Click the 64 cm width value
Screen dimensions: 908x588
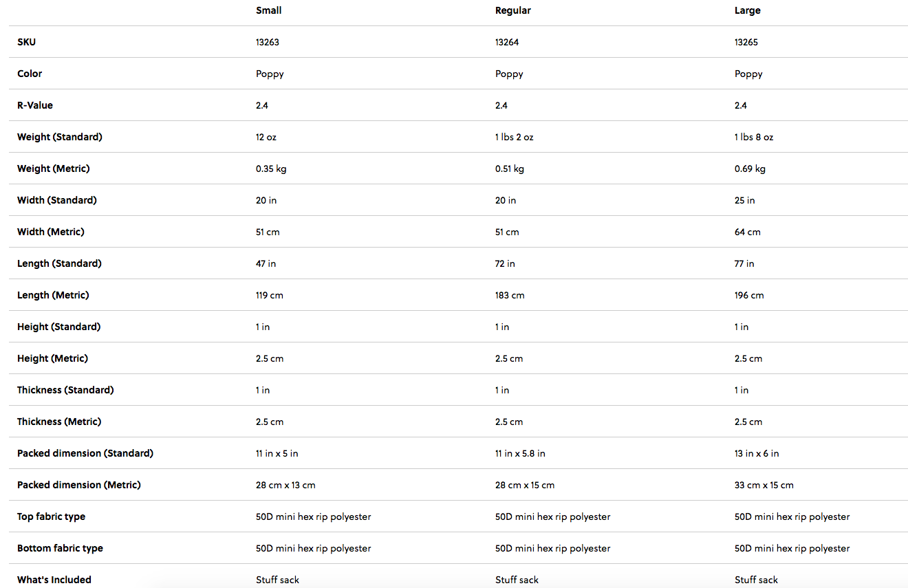[748, 232]
